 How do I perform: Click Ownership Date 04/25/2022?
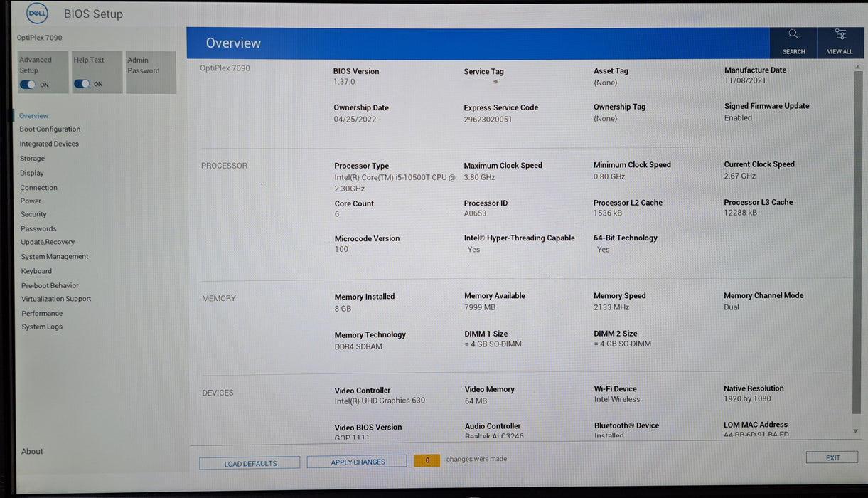(355, 119)
